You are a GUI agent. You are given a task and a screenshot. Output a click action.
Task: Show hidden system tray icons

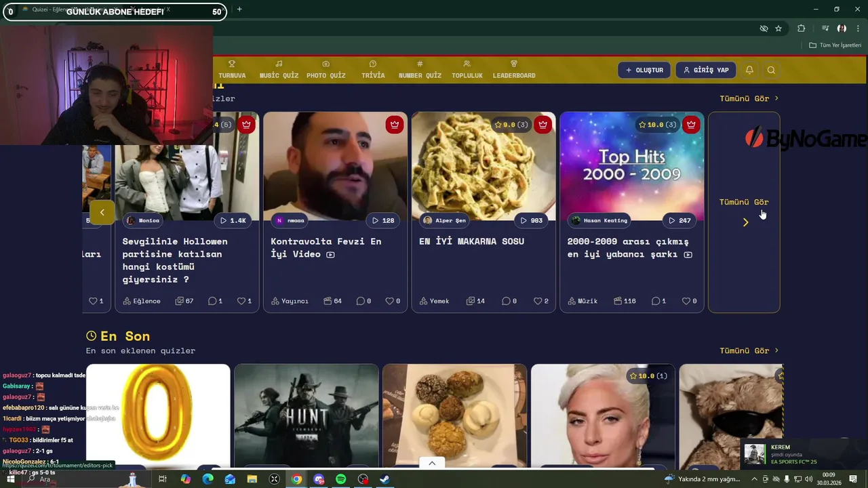pos(754,479)
